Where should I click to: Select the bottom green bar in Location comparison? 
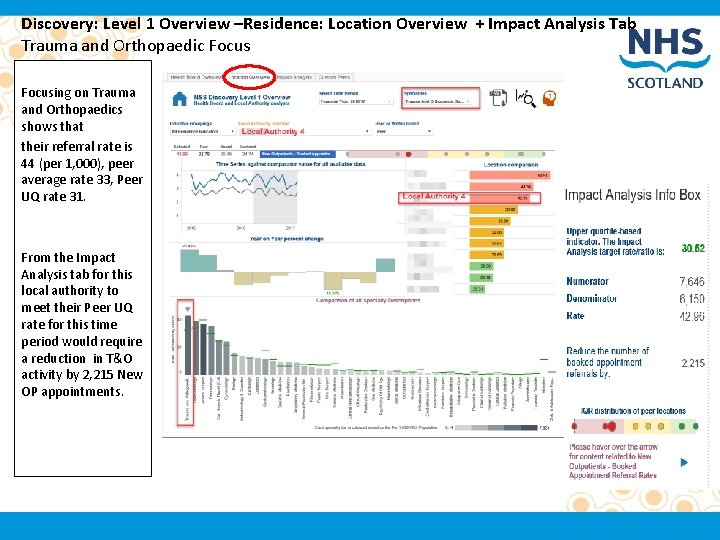click(477, 289)
